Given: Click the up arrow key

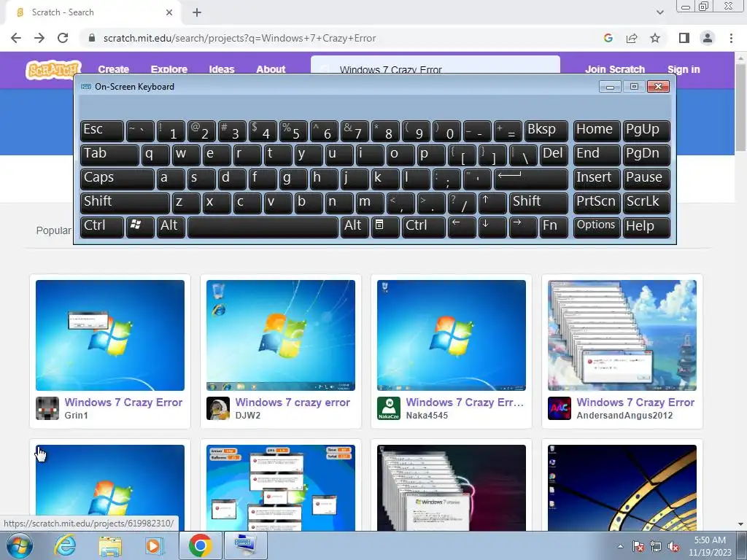Looking at the screenshot, I should [x=492, y=203].
